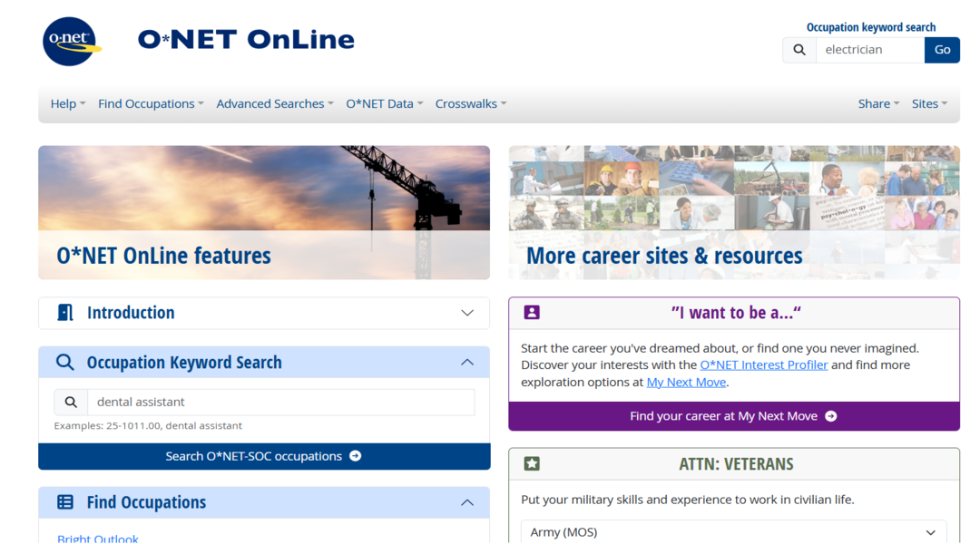This screenshot has width=980, height=544.
Task: Click the dental assistant keyword input field
Action: click(281, 403)
